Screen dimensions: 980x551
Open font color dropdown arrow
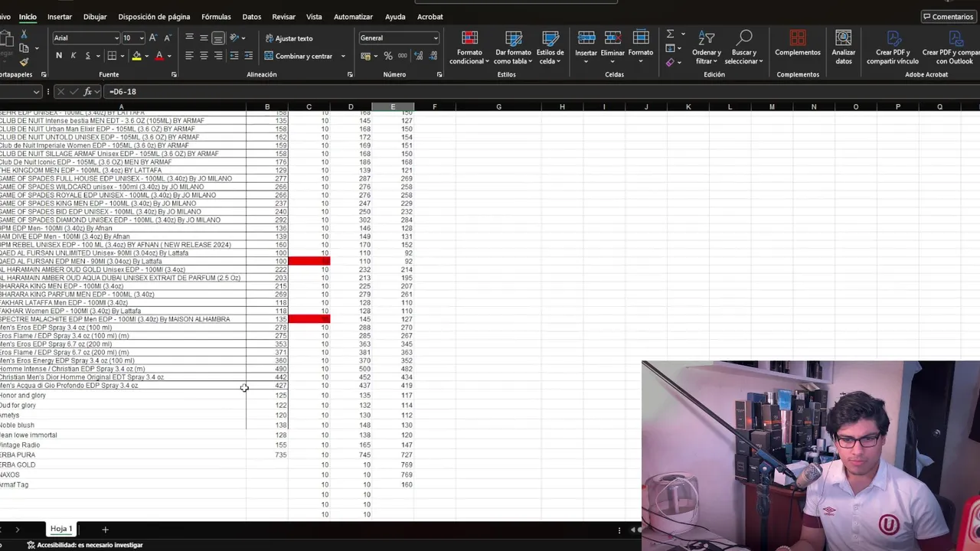point(169,56)
